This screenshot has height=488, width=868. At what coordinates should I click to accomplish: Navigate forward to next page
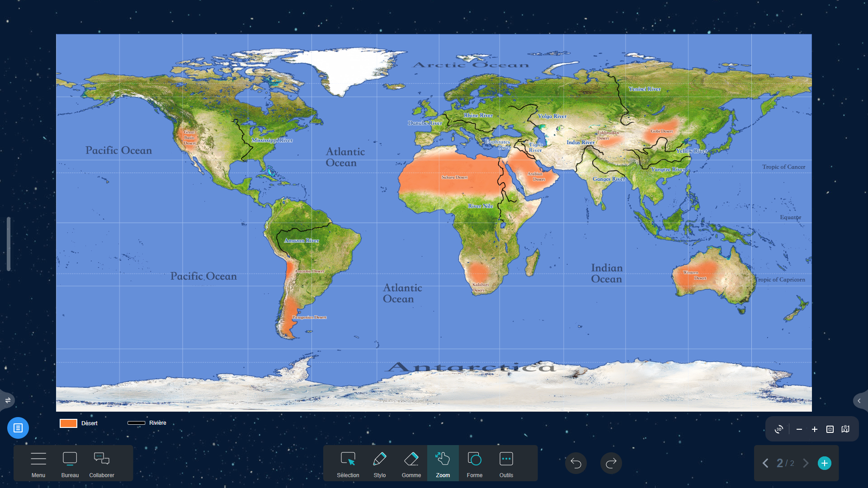(x=806, y=463)
